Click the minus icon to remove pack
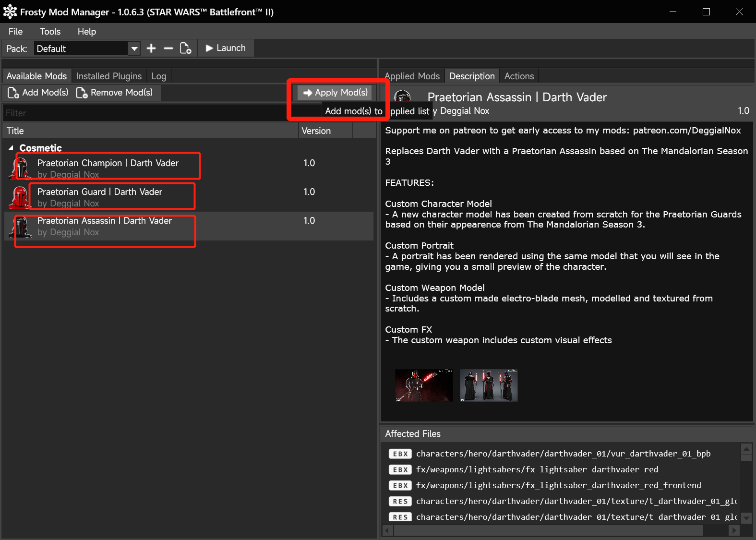The width and height of the screenshot is (756, 540). click(168, 48)
